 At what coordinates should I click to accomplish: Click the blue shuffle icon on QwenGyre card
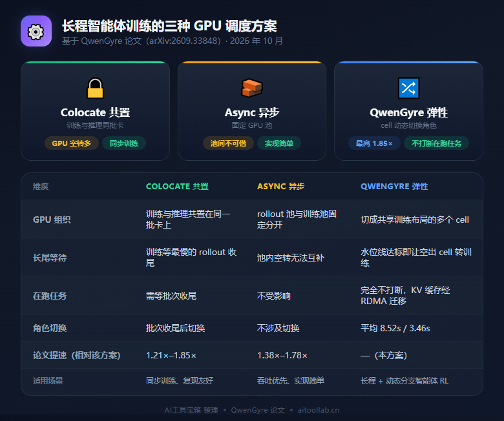point(408,88)
